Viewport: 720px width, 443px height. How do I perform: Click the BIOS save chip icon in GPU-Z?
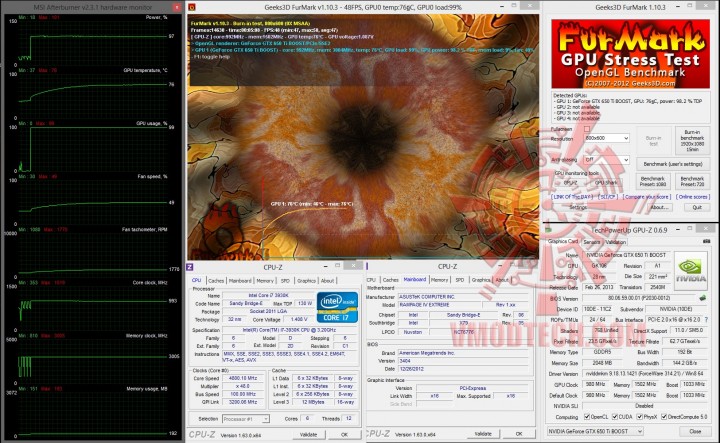coord(703,298)
